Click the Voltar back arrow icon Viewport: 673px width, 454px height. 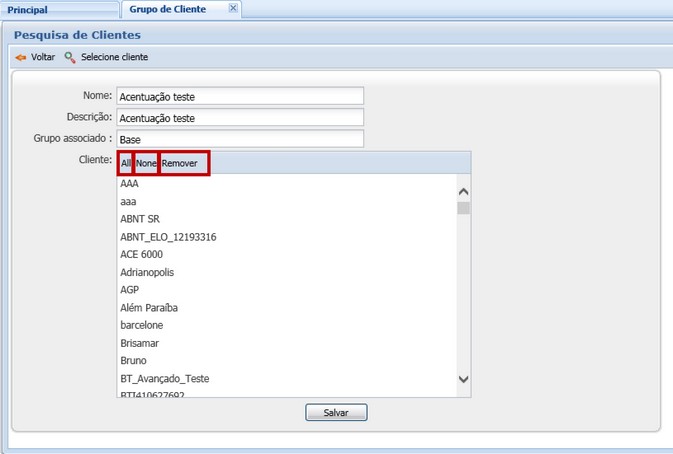click(20, 57)
